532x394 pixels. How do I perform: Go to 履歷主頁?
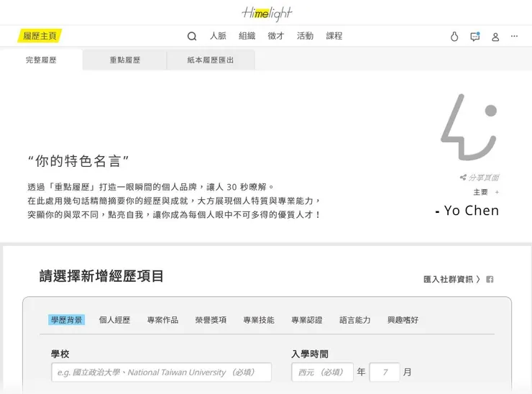point(40,36)
